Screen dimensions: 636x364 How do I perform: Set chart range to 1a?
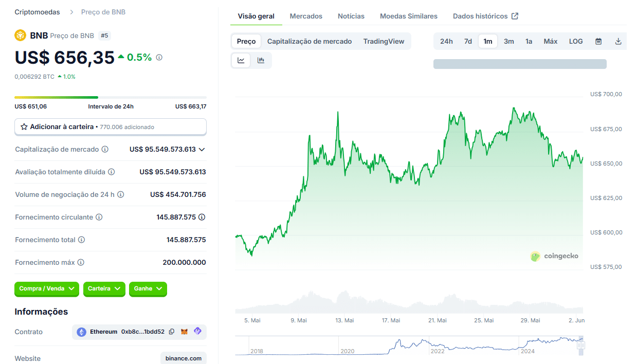(x=529, y=41)
